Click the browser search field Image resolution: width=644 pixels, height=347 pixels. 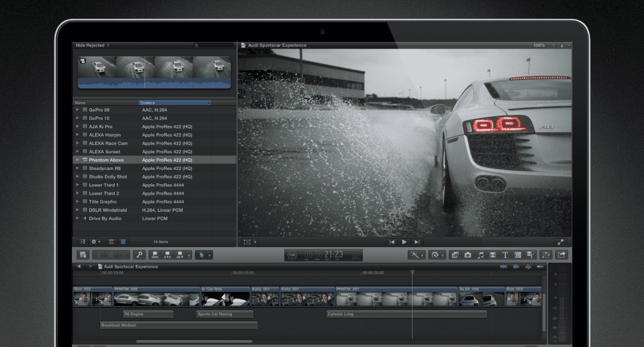(x=213, y=45)
